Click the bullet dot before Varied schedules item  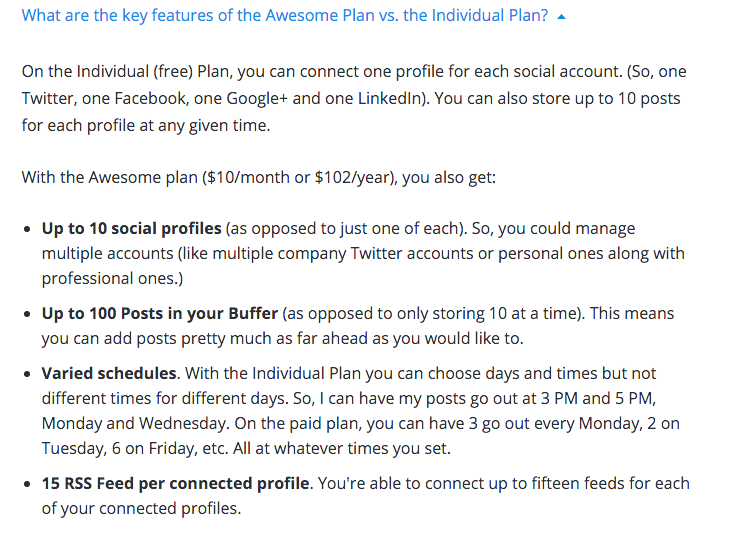tap(27, 374)
